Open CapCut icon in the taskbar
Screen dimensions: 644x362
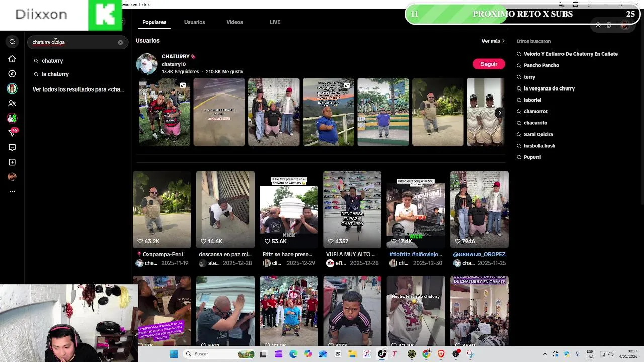click(338, 354)
